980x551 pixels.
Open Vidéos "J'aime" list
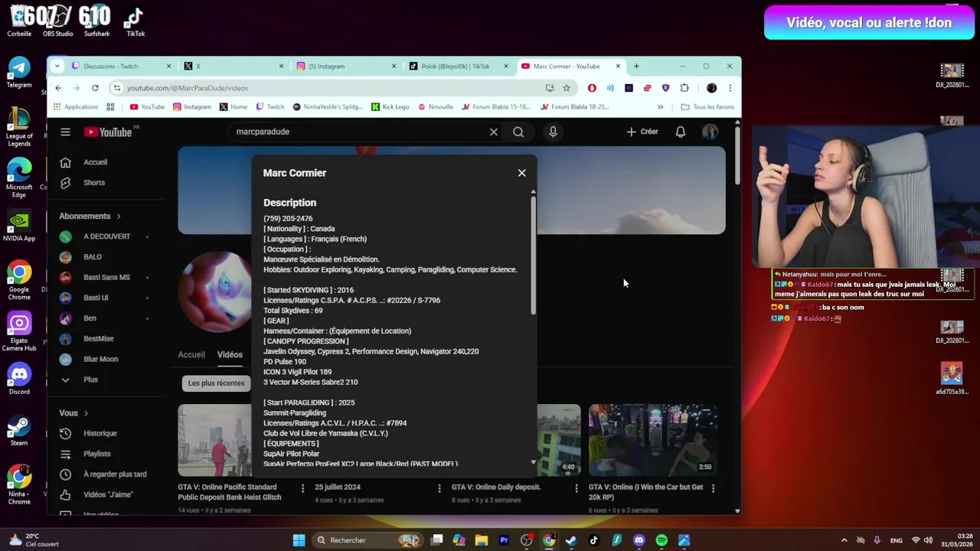click(x=107, y=494)
